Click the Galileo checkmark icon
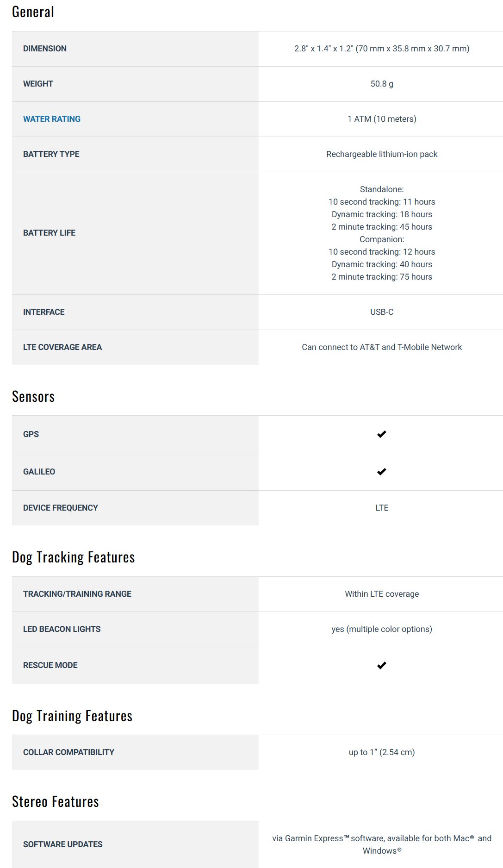The height and width of the screenshot is (868, 503). (382, 472)
